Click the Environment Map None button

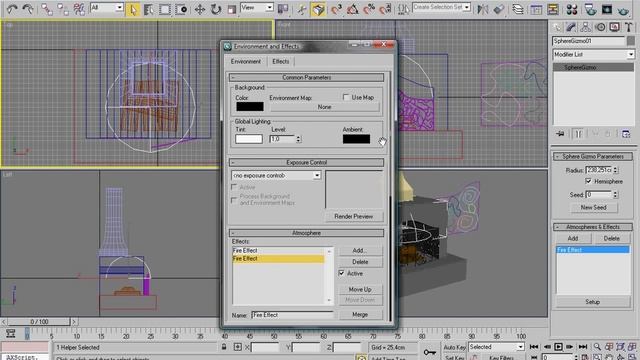click(324, 107)
